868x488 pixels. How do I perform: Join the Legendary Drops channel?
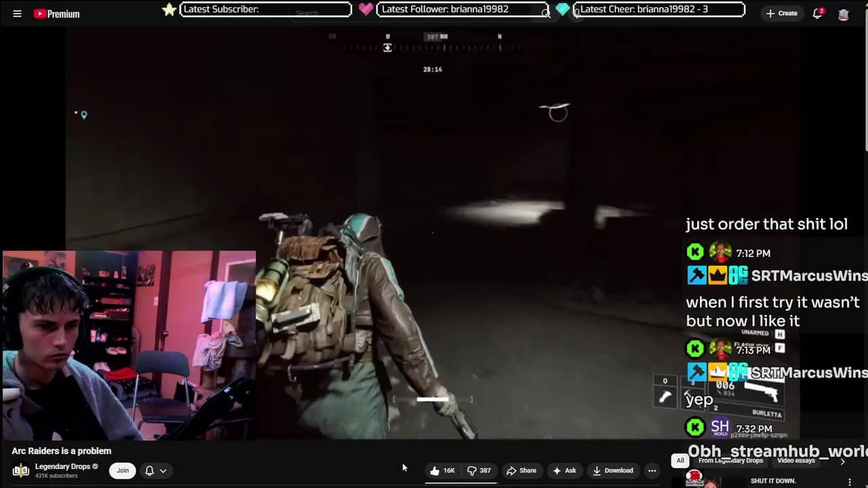coord(122,470)
